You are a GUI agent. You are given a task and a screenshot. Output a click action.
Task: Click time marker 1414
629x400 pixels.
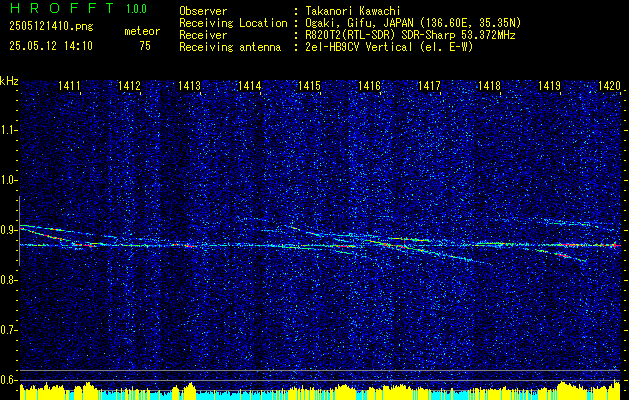tap(249, 85)
